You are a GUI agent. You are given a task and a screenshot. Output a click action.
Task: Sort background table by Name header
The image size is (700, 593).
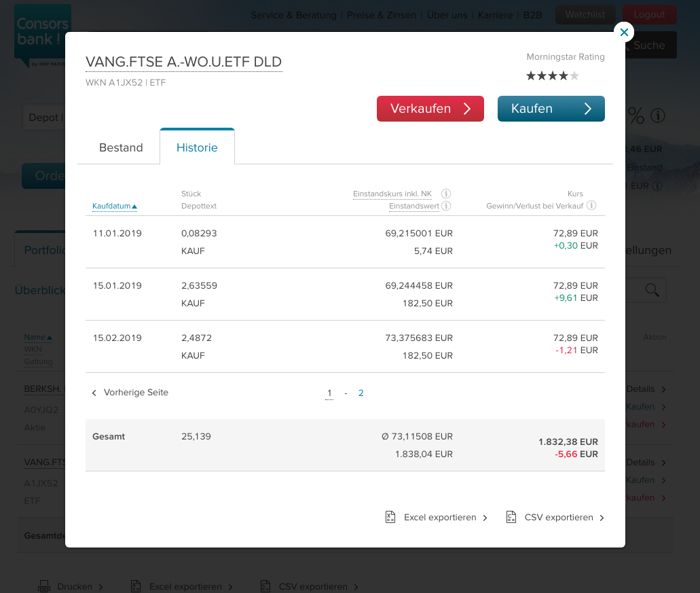pyautogui.click(x=38, y=337)
